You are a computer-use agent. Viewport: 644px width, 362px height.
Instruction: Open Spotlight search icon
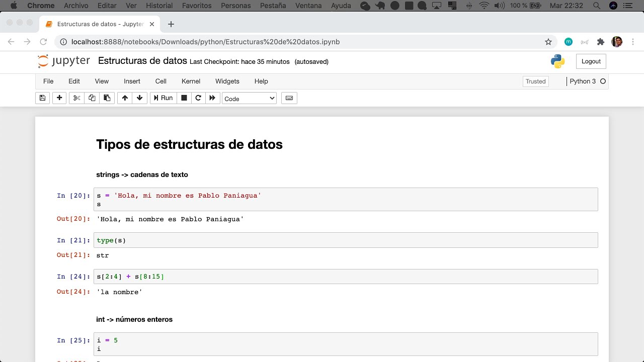(597, 6)
